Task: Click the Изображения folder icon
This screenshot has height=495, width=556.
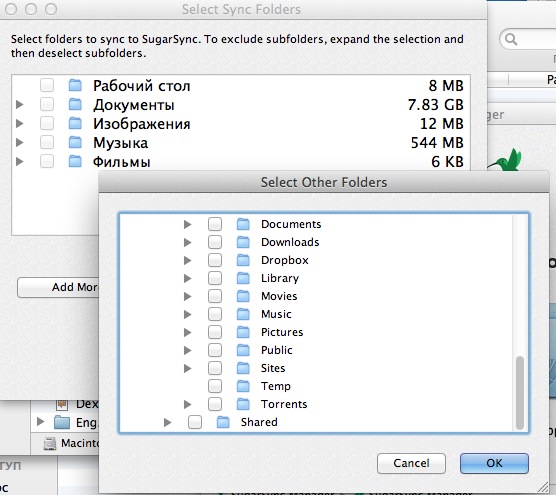Action: 75,123
